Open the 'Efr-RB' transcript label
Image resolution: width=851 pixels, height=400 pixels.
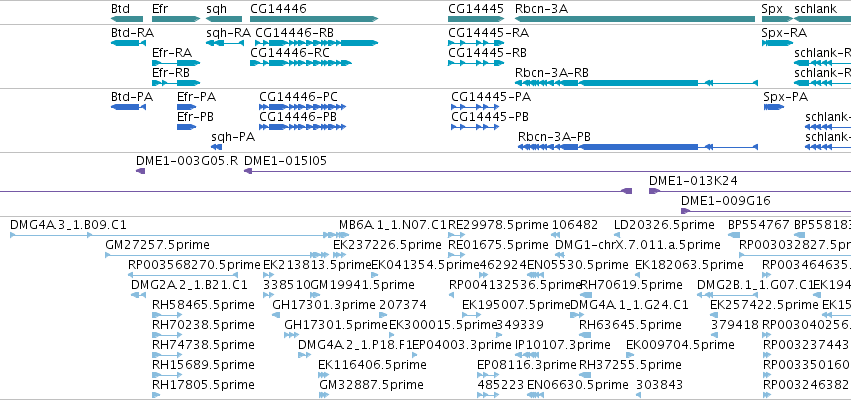point(171,73)
